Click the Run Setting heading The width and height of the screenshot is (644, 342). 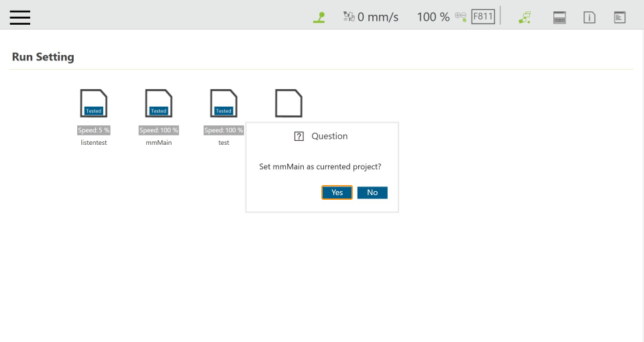[x=43, y=56]
